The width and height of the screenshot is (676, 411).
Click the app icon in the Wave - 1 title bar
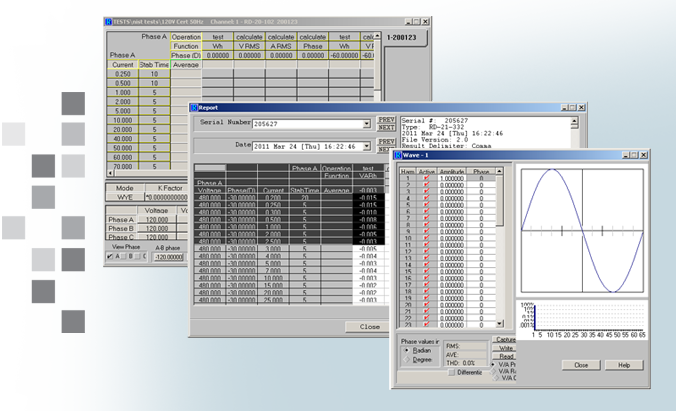click(x=398, y=155)
